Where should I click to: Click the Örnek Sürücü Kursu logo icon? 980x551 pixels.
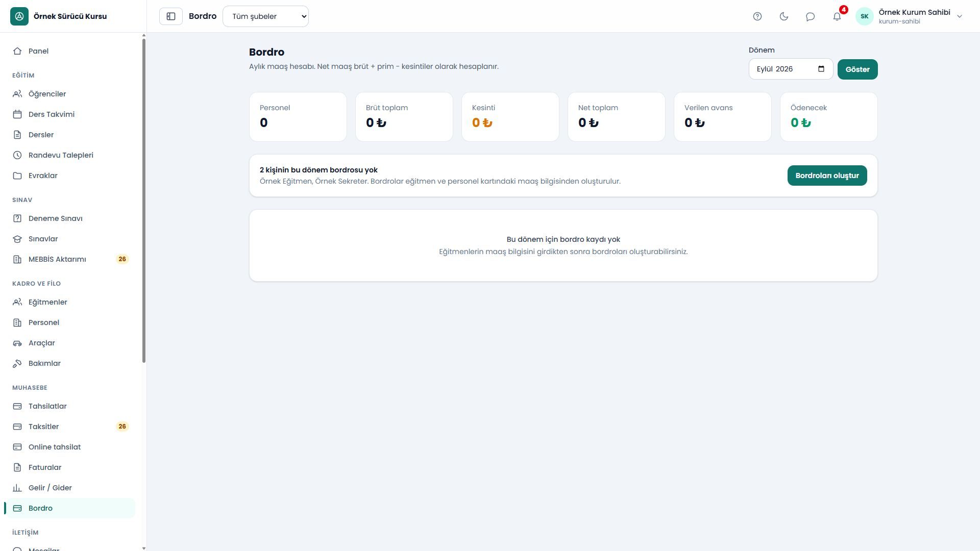(x=19, y=16)
